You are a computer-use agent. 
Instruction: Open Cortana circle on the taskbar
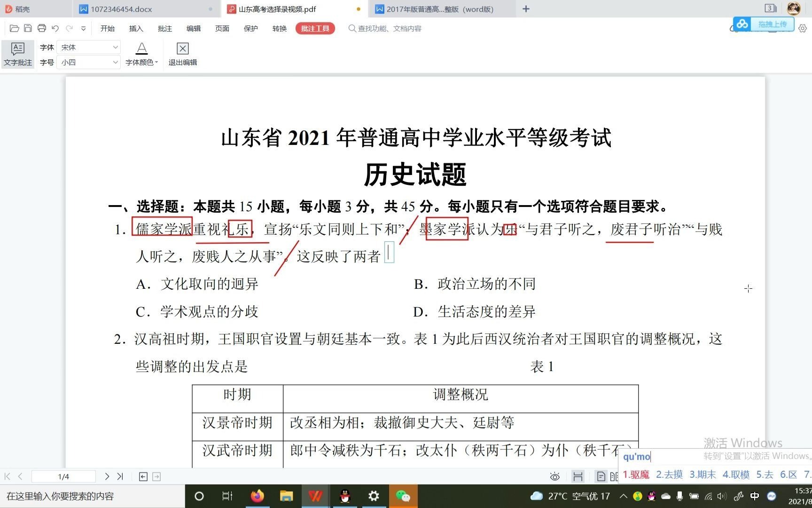pyautogui.click(x=199, y=496)
